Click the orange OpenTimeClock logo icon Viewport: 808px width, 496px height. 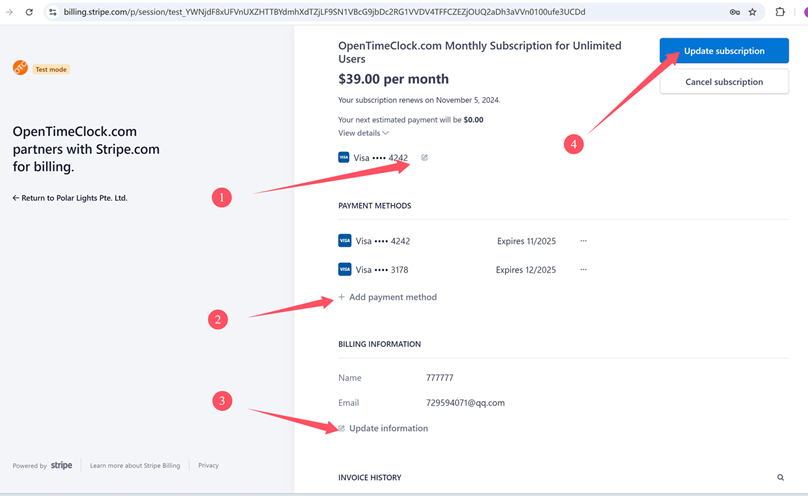20,67
